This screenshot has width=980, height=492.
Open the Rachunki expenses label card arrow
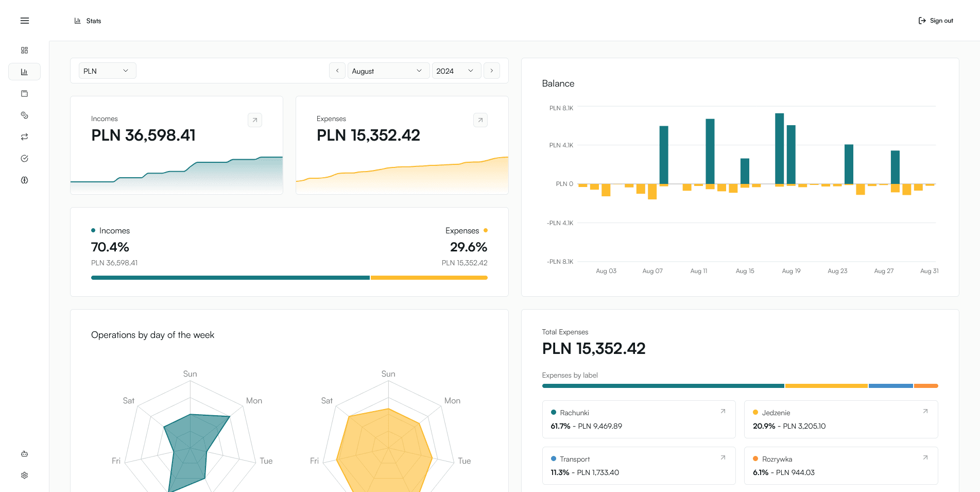click(723, 411)
